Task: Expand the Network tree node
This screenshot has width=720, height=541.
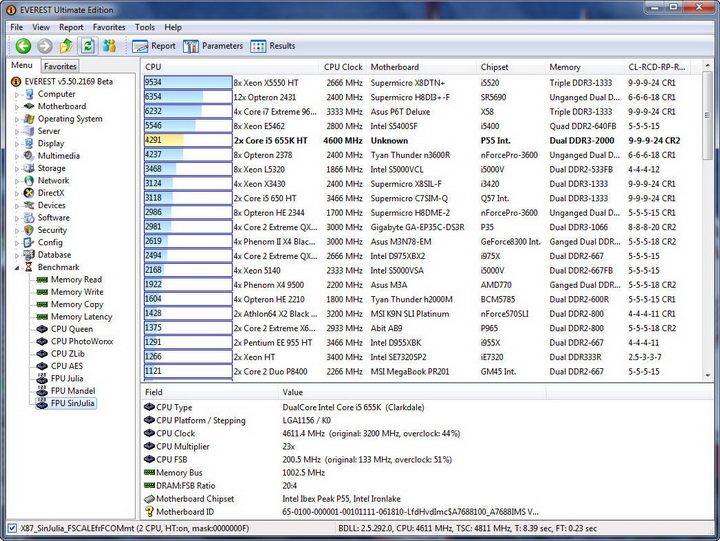Action: [x=17, y=181]
